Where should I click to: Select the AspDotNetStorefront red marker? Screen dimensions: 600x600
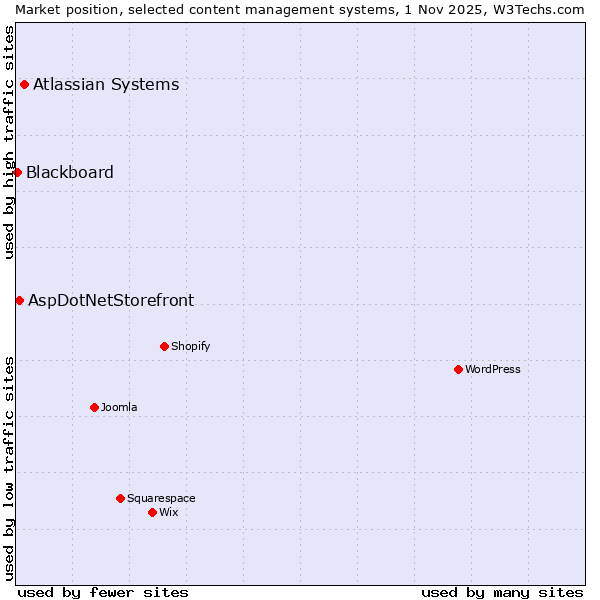pos(19,300)
